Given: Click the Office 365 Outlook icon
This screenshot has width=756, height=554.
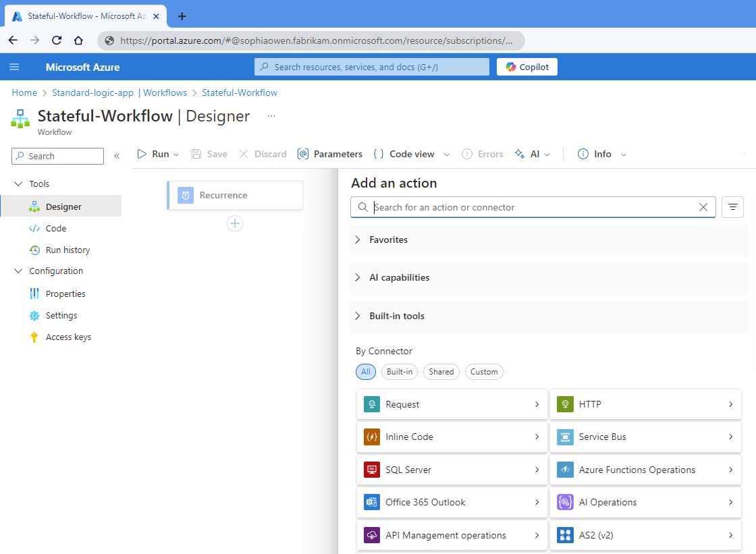Looking at the screenshot, I should point(372,503).
